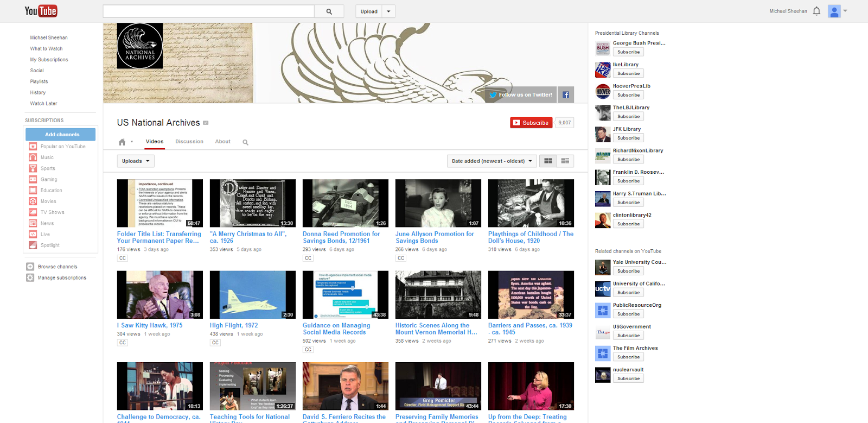Click the Spotlight channel icon
Screen dimensions: 868x423
tap(33, 245)
